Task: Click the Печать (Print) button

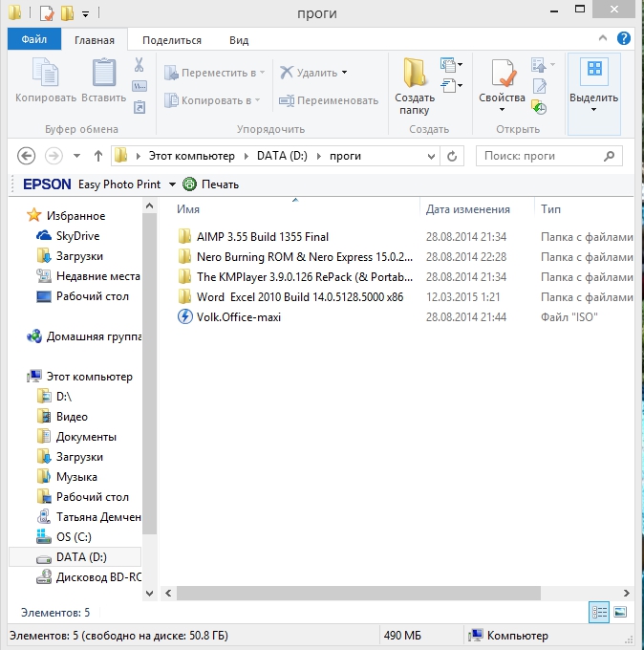Action: point(211,184)
